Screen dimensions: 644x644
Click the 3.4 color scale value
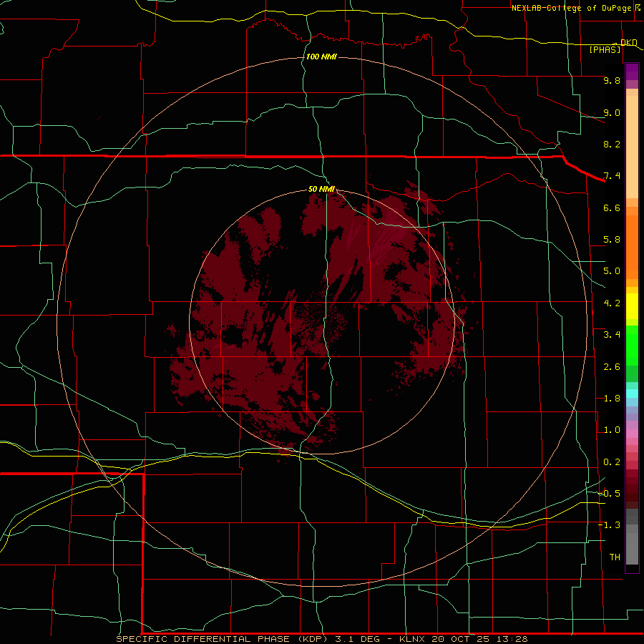tap(612, 335)
